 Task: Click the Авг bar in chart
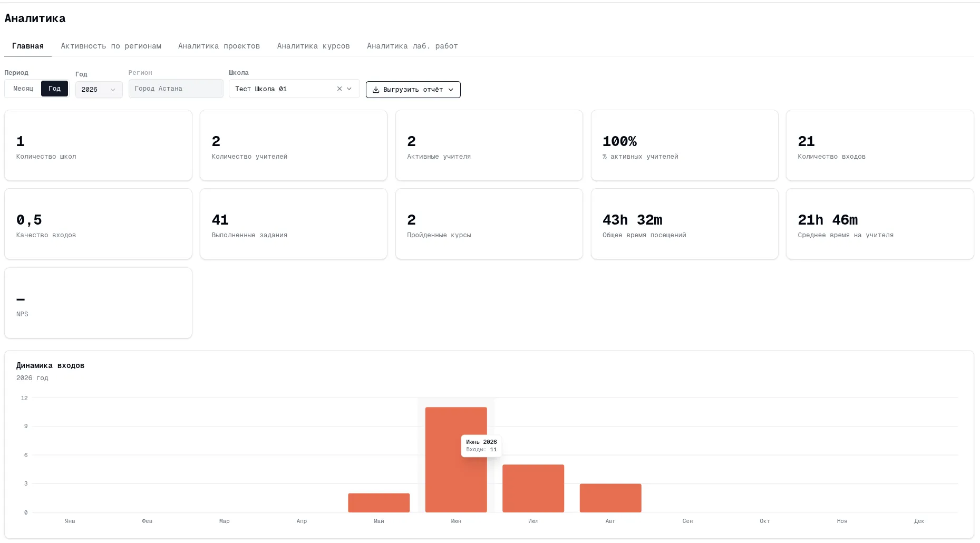[610, 498]
